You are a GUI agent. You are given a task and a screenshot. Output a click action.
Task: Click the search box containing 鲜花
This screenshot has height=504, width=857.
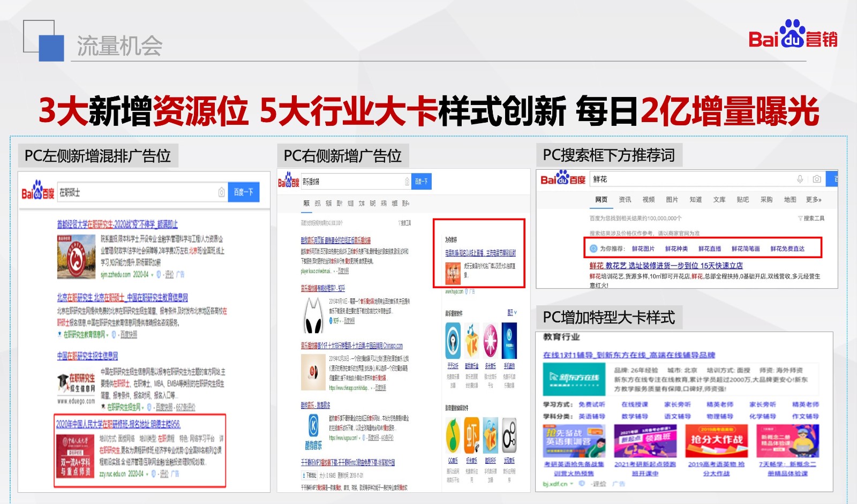[x=708, y=179]
